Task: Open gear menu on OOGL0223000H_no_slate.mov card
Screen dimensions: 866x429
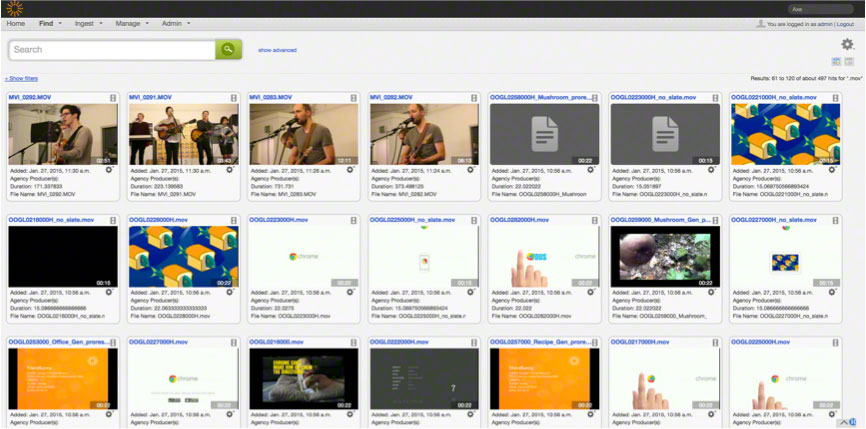Action: (711, 170)
